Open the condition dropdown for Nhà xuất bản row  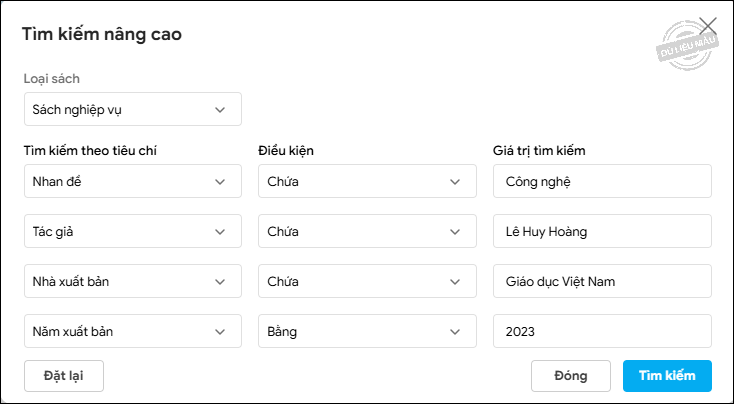(x=366, y=281)
